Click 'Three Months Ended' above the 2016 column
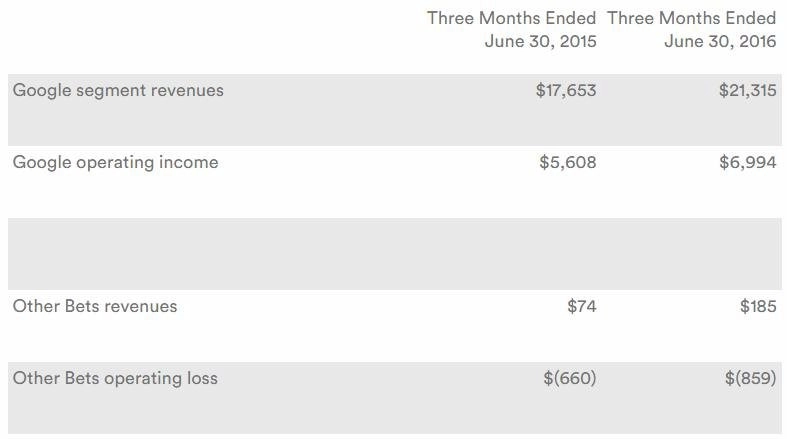Image resolution: width=787 pixels, height=439 pixels. pyautogui.click(x=692, y=18)
